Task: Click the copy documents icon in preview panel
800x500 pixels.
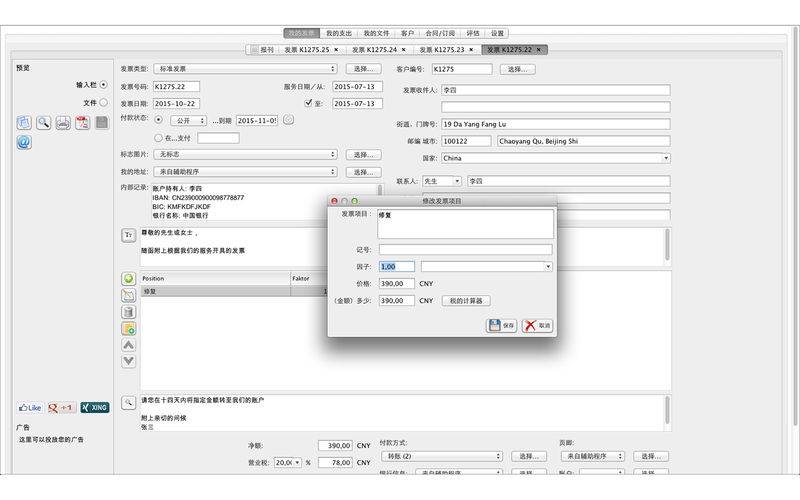Action: point(24,122)
